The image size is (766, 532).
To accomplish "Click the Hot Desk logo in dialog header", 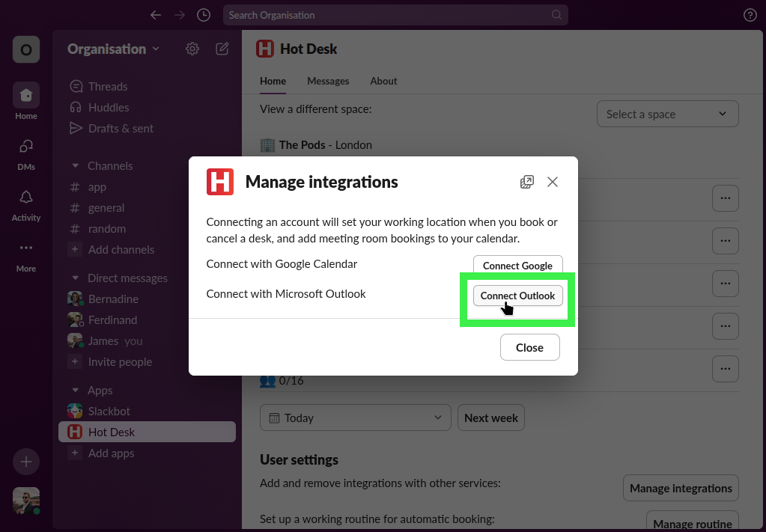I will 220,182.
